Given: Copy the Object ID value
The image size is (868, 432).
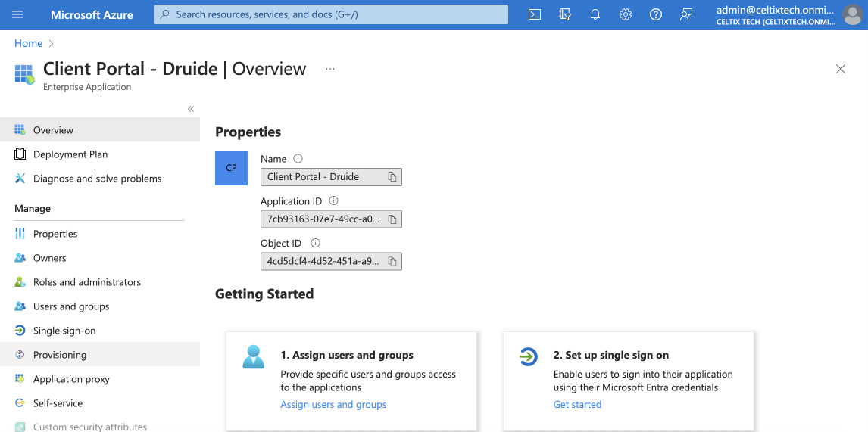Looking at the screenshot, I should point(392,262).
